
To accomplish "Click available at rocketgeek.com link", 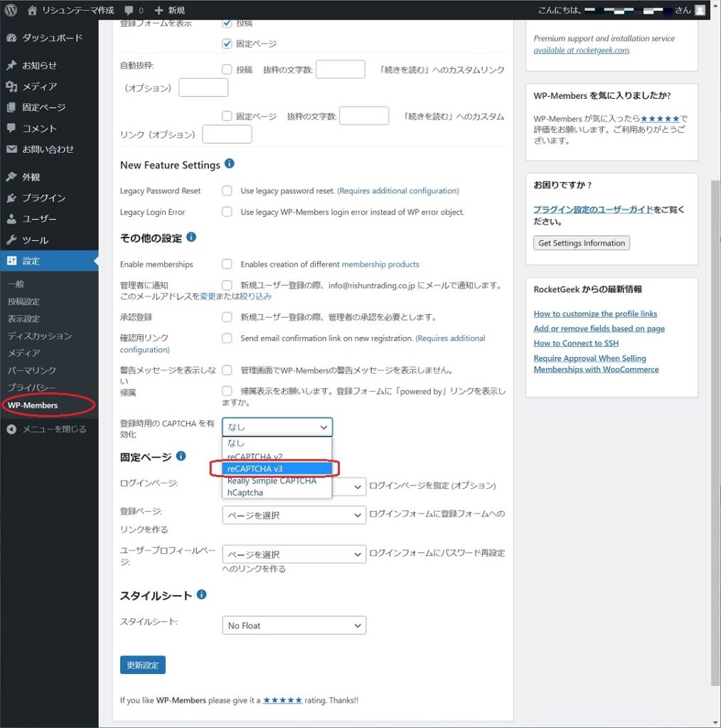I will tap(582, 50).
